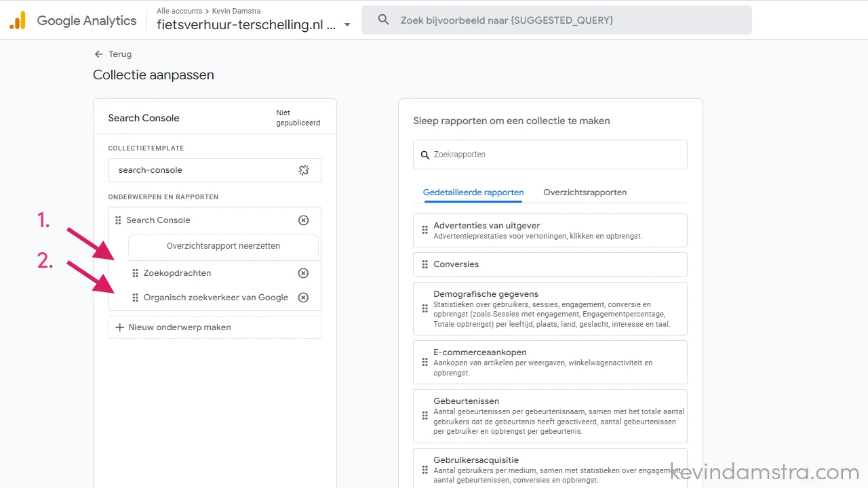Select the Gebeurtenissen report card
Image resolution: width=868 pixels, height=488 pixels.
(x=550, y=416)
